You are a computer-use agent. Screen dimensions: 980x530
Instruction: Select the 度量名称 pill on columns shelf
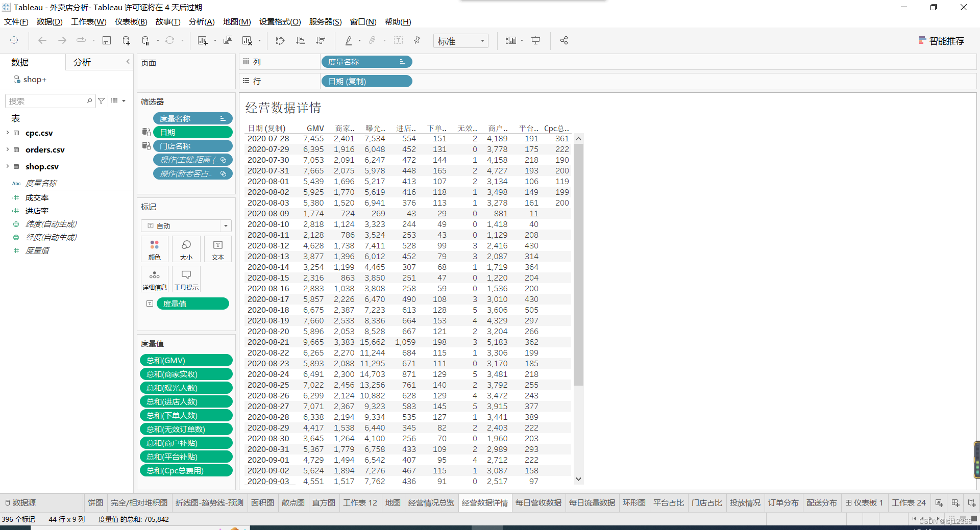point(366,62)
